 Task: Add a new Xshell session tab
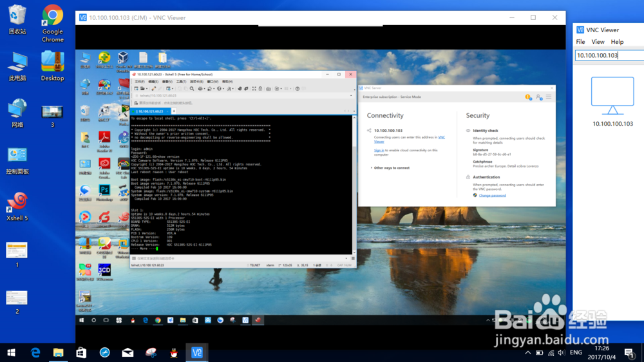174,111
